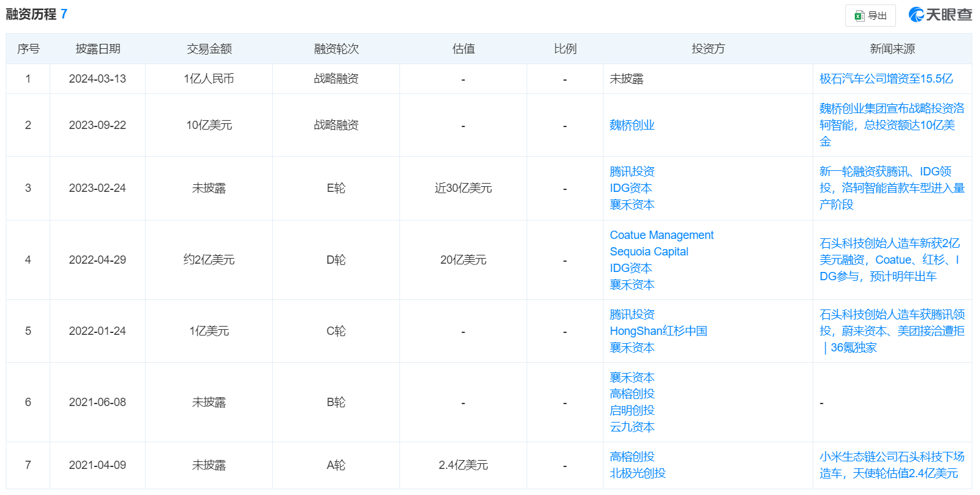The image size is (980, 495).
Task: Open IDG资本 in the D轮 row
Action: (x=631, y=268)
